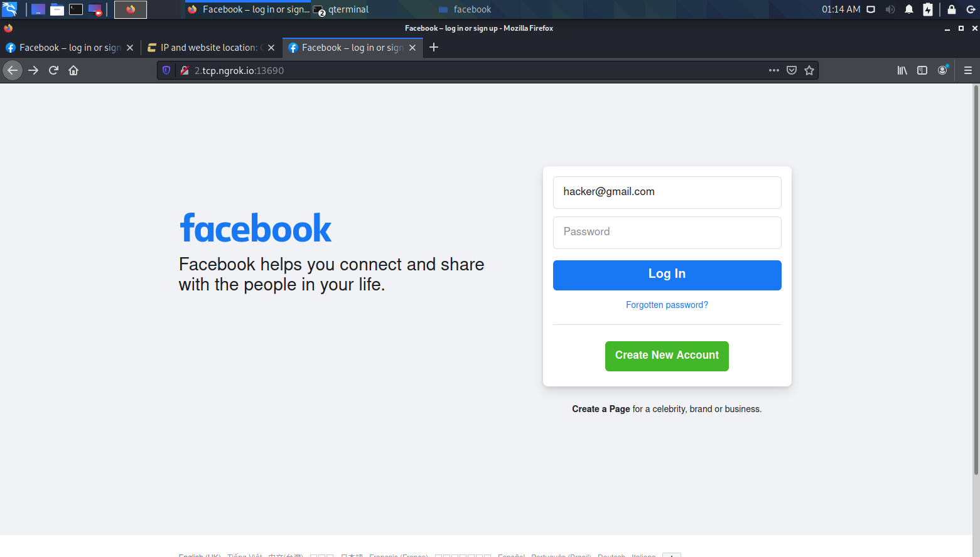Open the display settings tray icon
The height and width of the screenshot is (557, 980).
871,9
